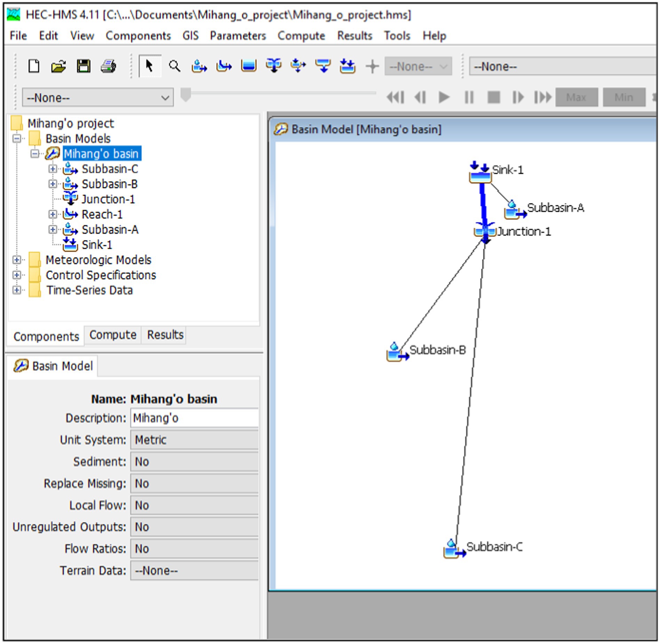Open the File menu
The height and width of the screenshot is (644, 660).
[x=18, y=36]
